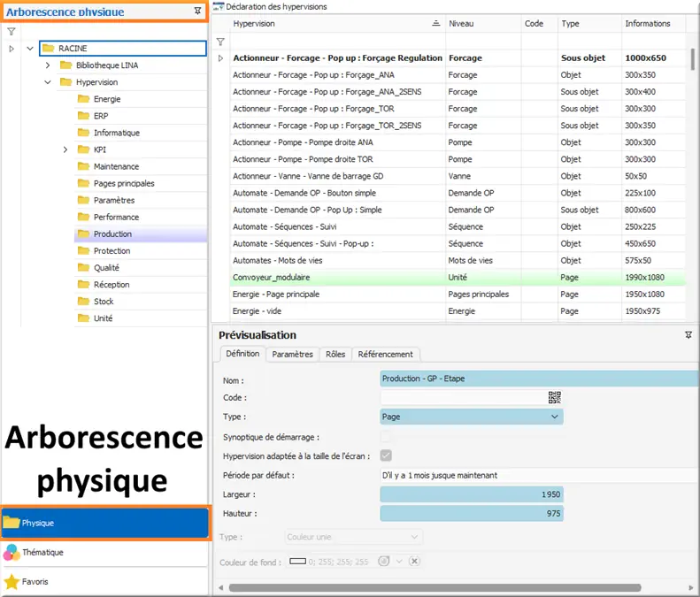Pin the Arborescence physique panel
Image resolution: width=700 pixels, height=597 pixels.
[x=197, y=11]
